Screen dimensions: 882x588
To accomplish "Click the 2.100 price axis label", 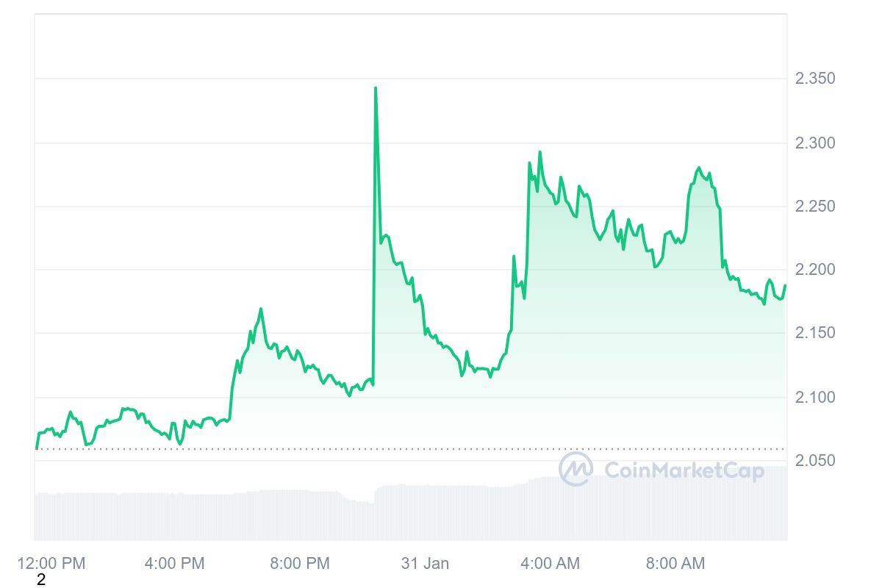I will coord(814,398).
